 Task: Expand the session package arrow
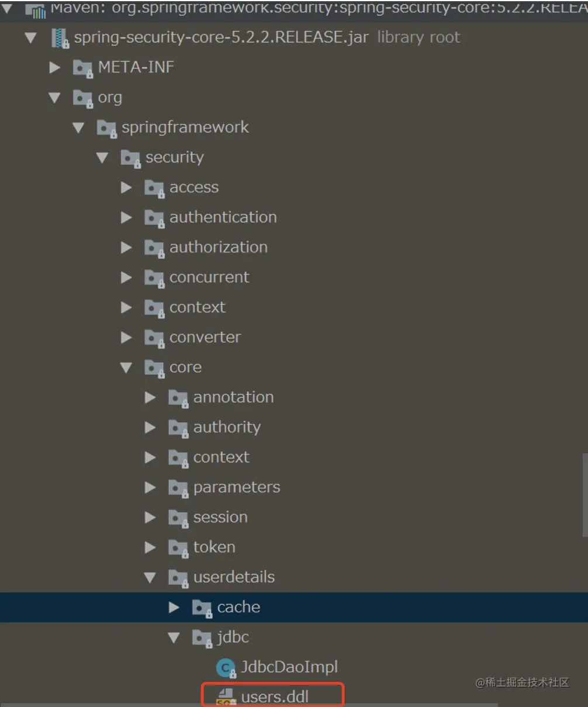(150, 518)
